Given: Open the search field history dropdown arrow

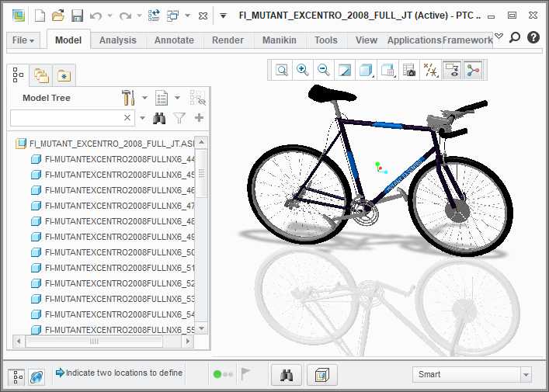Looking at the screenshot, I should click(x=143, y=118).
